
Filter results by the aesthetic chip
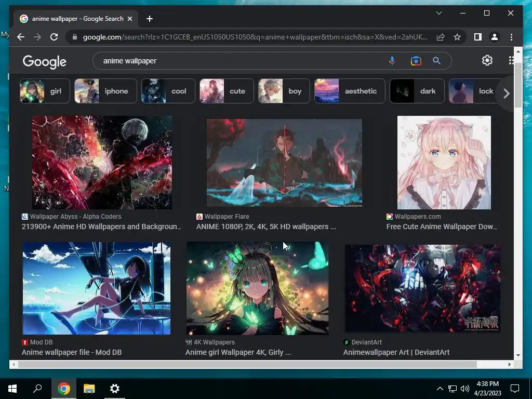click(350, 91)
